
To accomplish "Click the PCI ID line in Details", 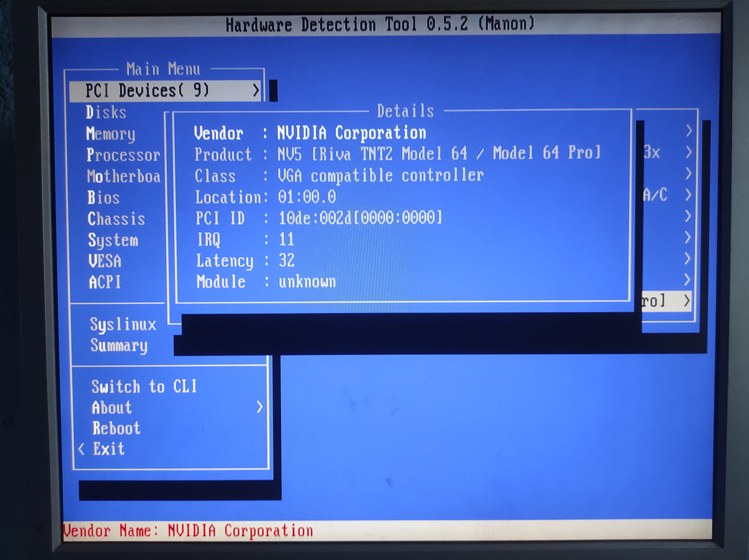I will point(318,218).
